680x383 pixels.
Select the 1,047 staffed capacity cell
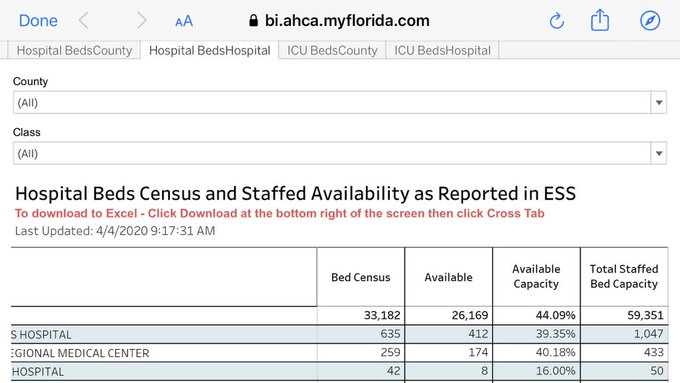(x=648, y=334)
